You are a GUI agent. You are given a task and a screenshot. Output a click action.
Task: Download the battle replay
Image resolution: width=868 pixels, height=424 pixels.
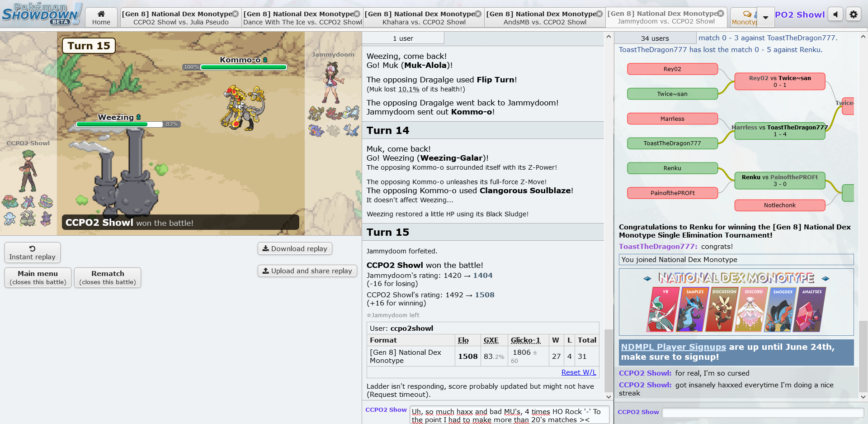point(295,248)
